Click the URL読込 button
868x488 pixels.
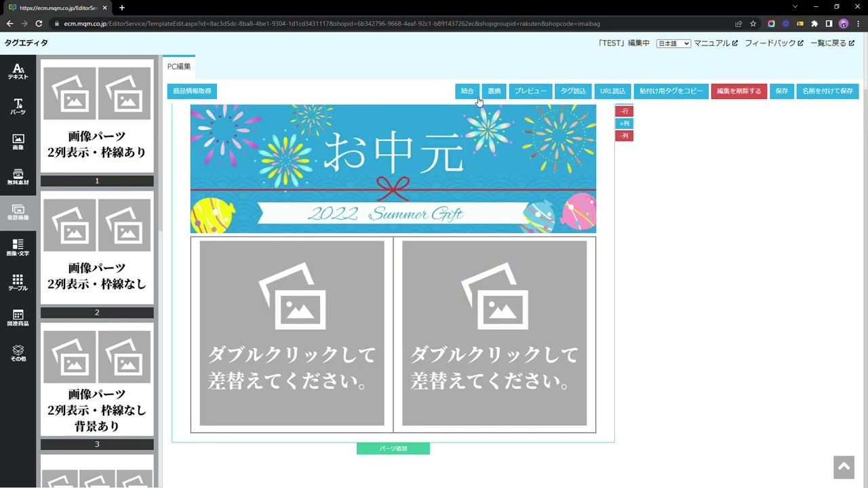(x=613, y=91)
